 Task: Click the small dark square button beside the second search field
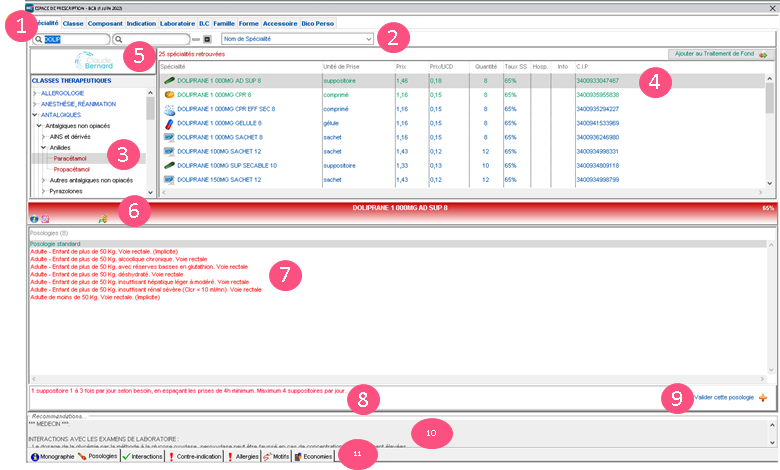207,39
